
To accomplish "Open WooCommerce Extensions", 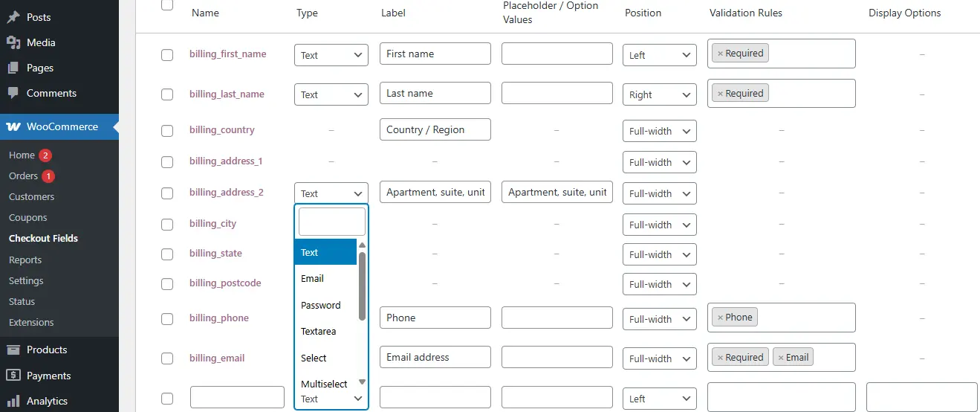I will click(31, 322).
